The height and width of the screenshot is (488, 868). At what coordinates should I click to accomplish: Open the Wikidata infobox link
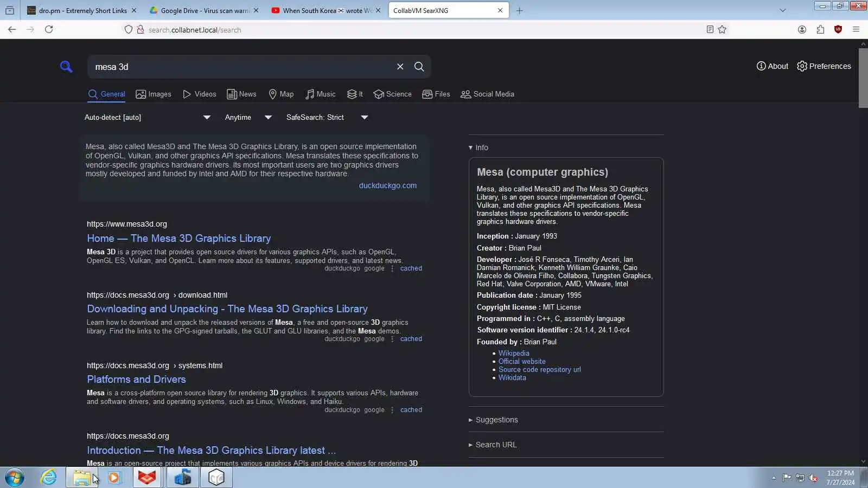click(512, 377)
